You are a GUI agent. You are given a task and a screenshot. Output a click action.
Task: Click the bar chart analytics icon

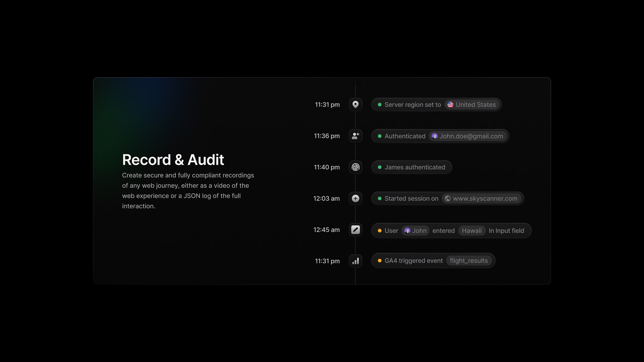[x=355, y=261]
